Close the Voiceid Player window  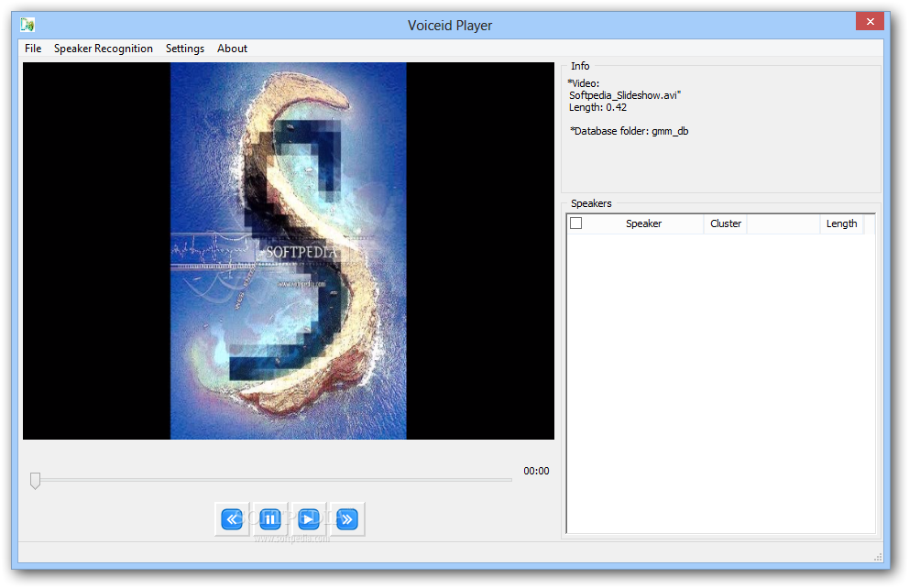[870, 21]
